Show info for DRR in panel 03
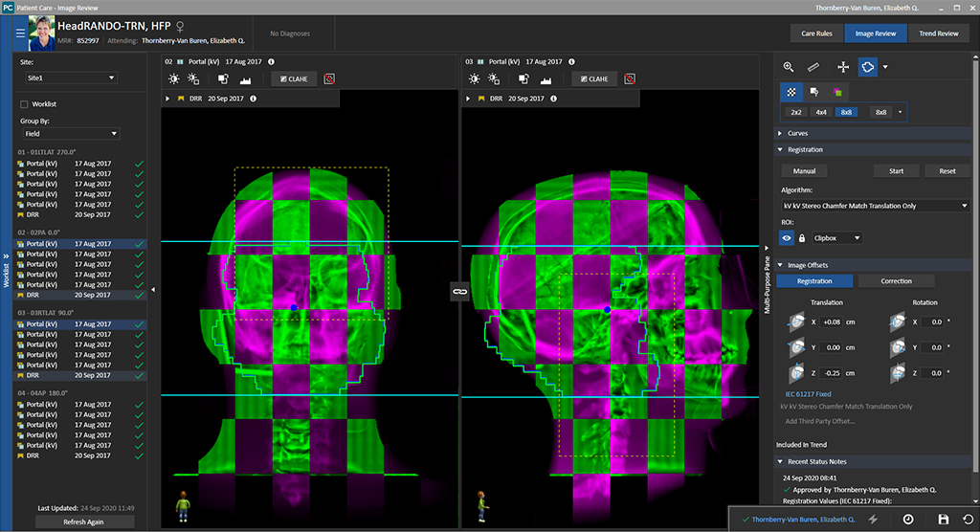This screenshot has width=980, height=532. coord(554,99)
